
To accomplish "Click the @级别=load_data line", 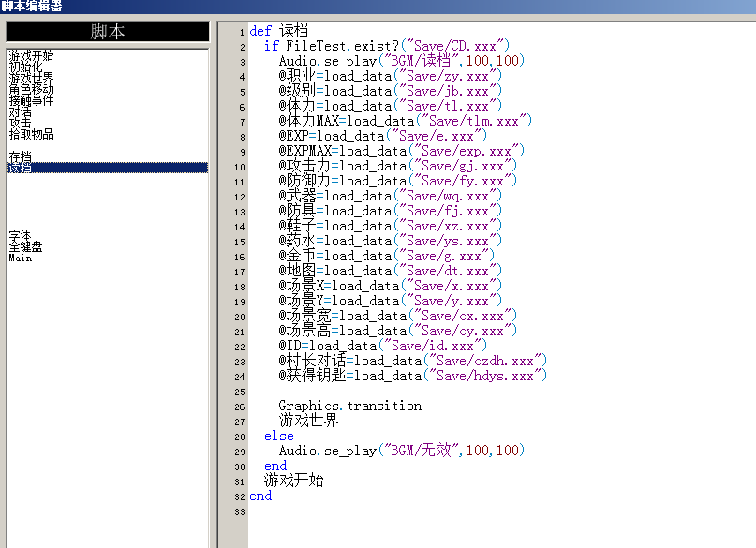I will pyautogui.click(x=390, y=91).
